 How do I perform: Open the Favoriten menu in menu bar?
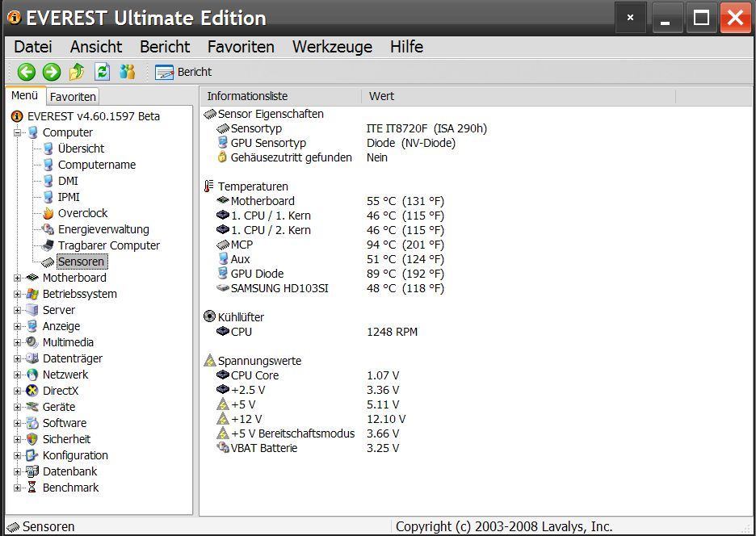(241, 47)
